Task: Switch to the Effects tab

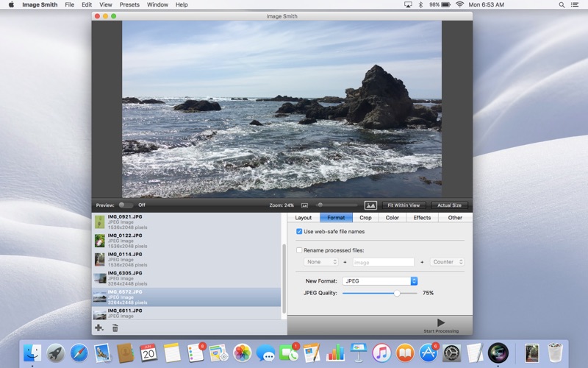Action: point(422,217)
